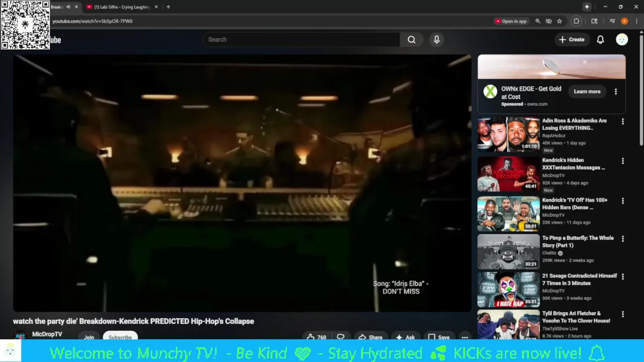Open options menu for the OWNx EDGE ad
The image size is (644, 362).
tap(616, 92)
